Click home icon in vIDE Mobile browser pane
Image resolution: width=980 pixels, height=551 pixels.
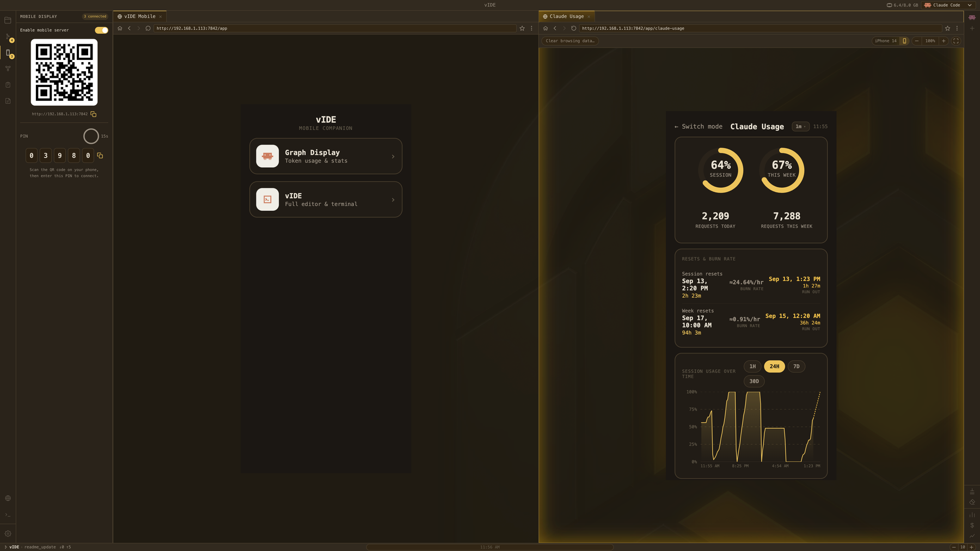point(120,28)
